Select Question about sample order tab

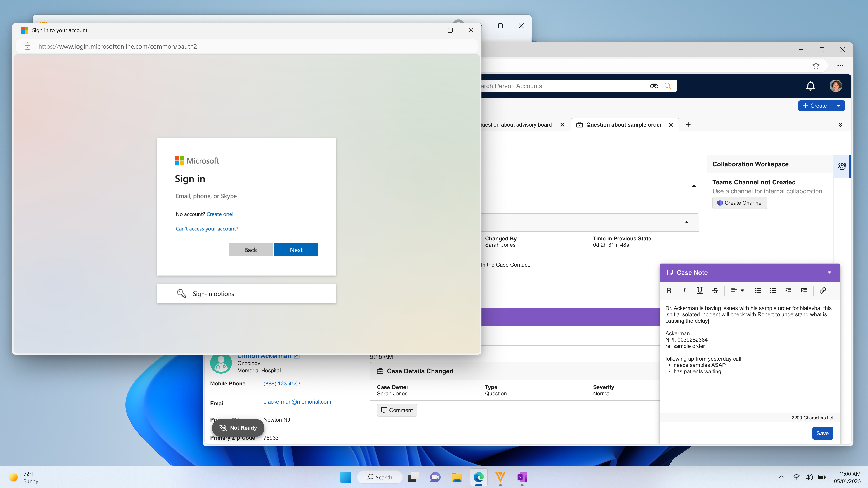tap(623, 125)
